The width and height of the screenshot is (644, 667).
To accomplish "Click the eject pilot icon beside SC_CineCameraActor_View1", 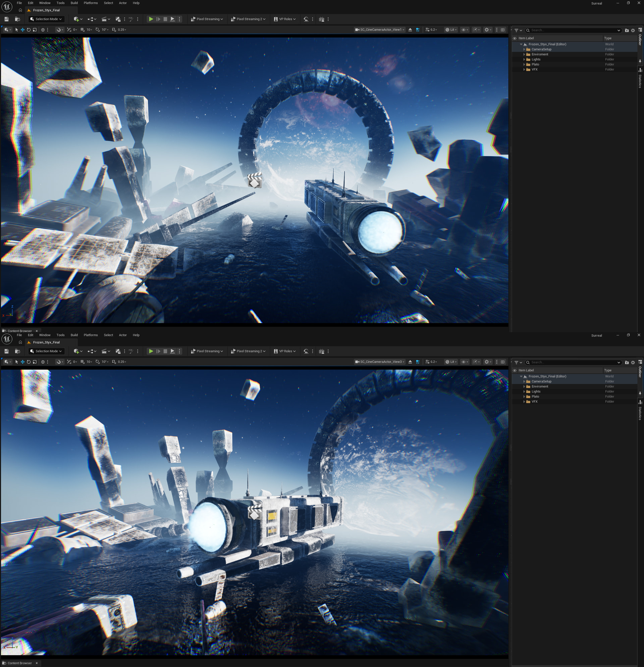I will point(410,30).
